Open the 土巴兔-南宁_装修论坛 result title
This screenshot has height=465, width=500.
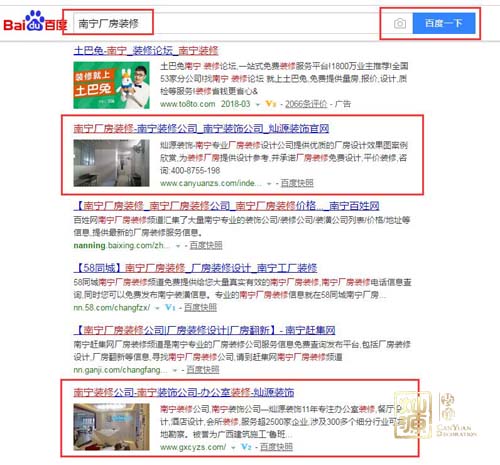146,51
